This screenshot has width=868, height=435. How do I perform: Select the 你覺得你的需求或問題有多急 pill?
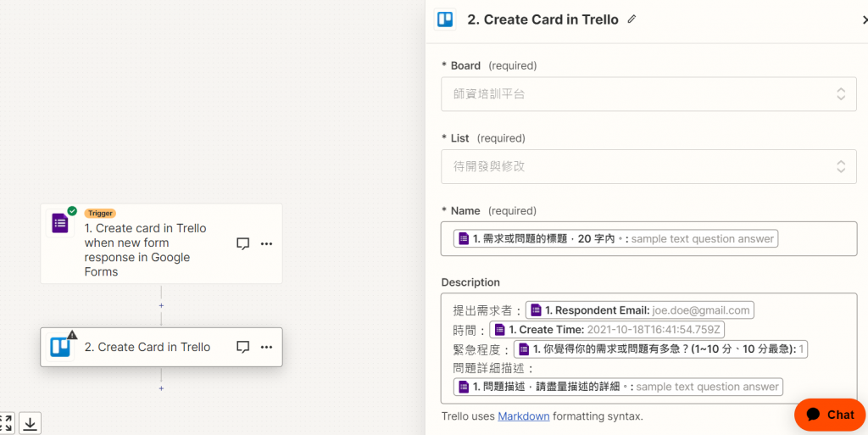660,349
